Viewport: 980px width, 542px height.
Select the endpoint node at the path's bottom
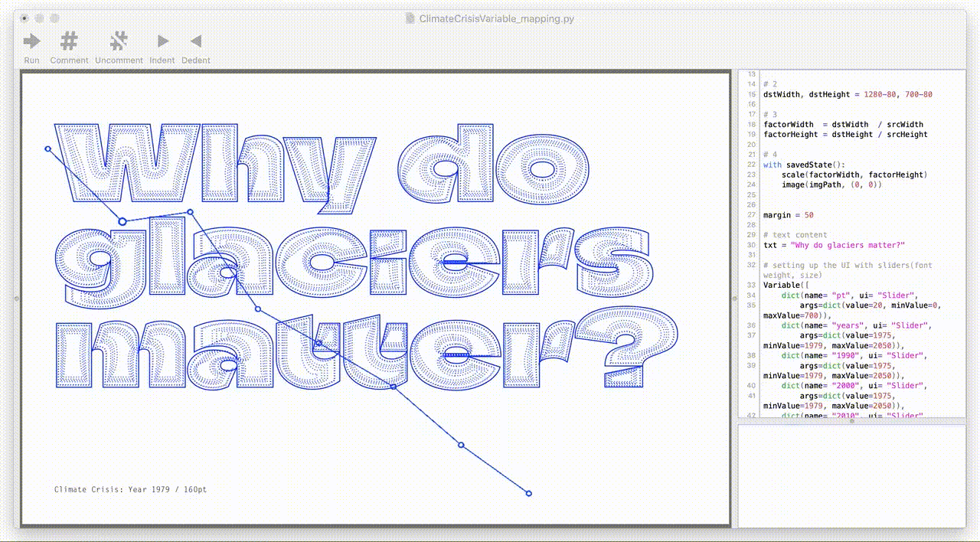(528, 494)
